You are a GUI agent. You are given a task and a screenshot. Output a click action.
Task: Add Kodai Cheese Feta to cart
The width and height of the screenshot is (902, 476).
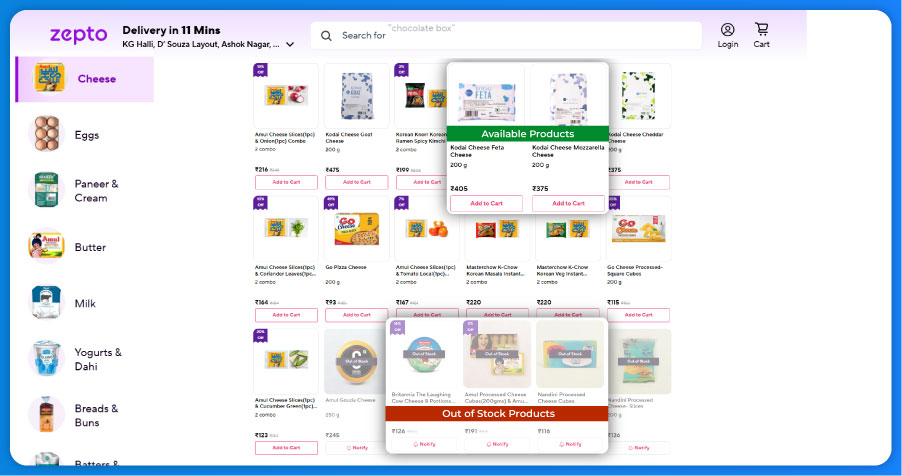pos(486,203)
